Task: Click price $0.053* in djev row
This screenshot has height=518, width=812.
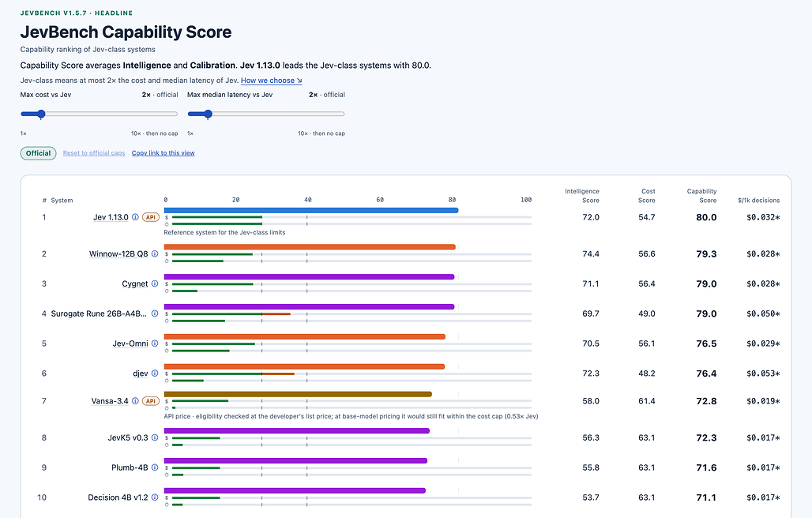Action: coord(763,373)
